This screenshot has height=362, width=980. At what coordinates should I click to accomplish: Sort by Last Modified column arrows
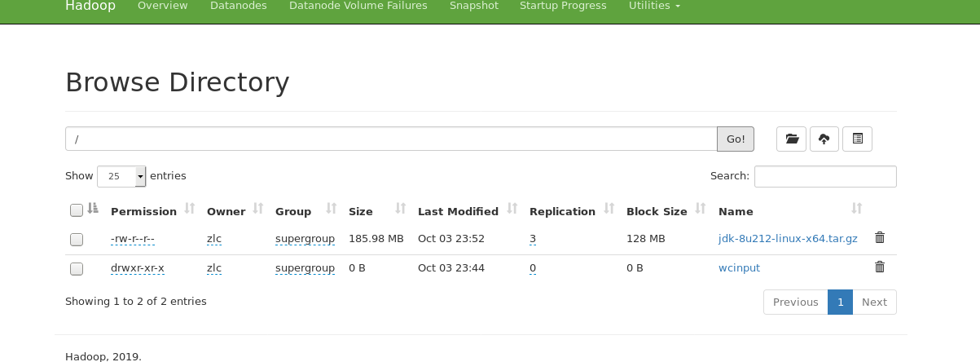pos(512,210)
